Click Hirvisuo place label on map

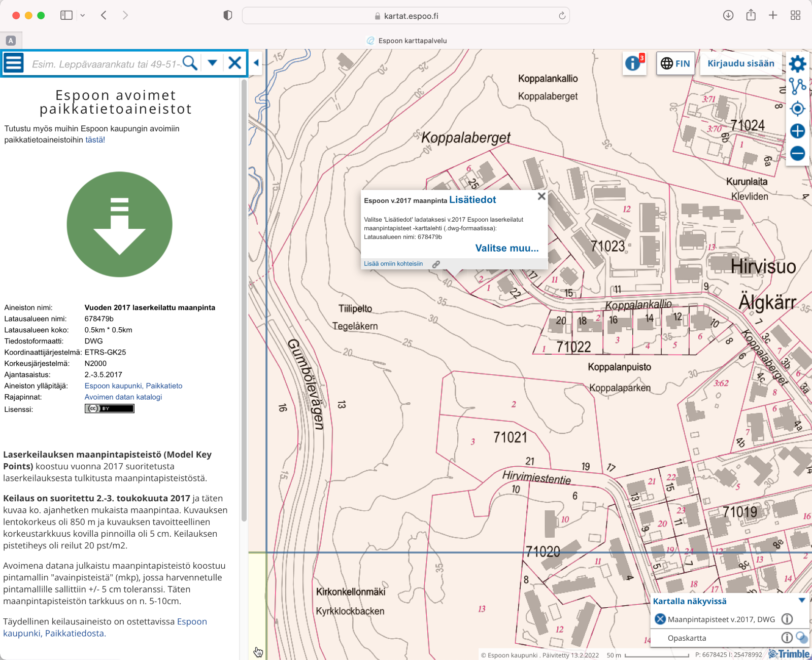click(763, 266)
